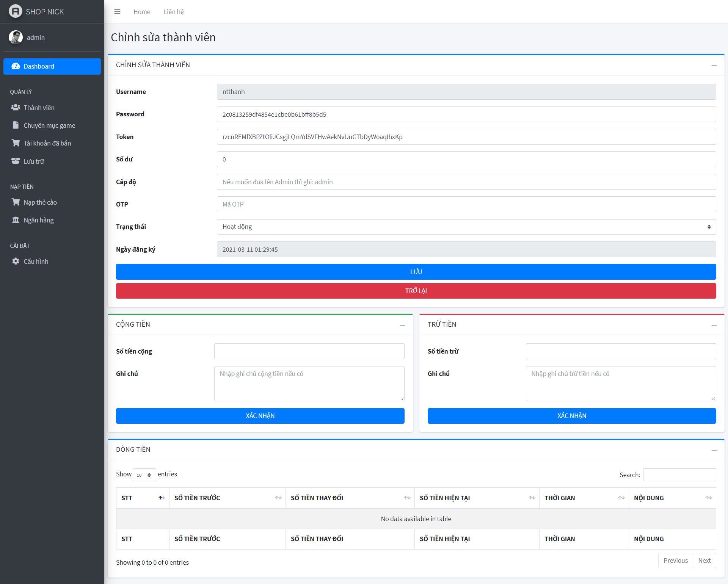Image resolution: width=728 pixels, height=584 pixels.
Task: Open the Show entries count dropdown
Action: [144, 475]
